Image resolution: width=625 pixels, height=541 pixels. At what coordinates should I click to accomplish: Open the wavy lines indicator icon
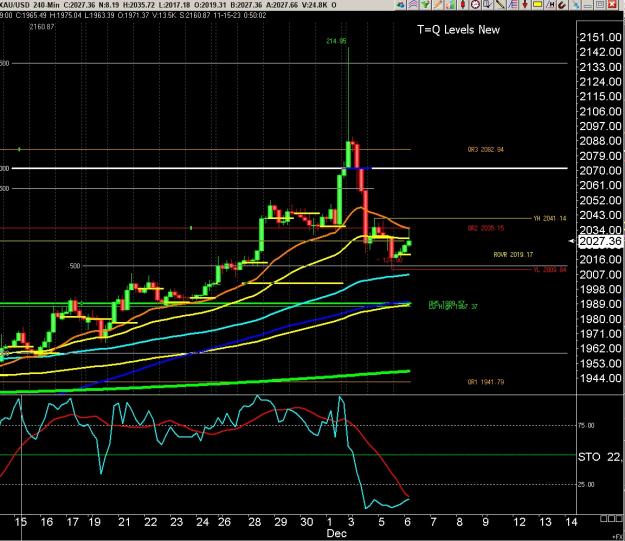413,5
